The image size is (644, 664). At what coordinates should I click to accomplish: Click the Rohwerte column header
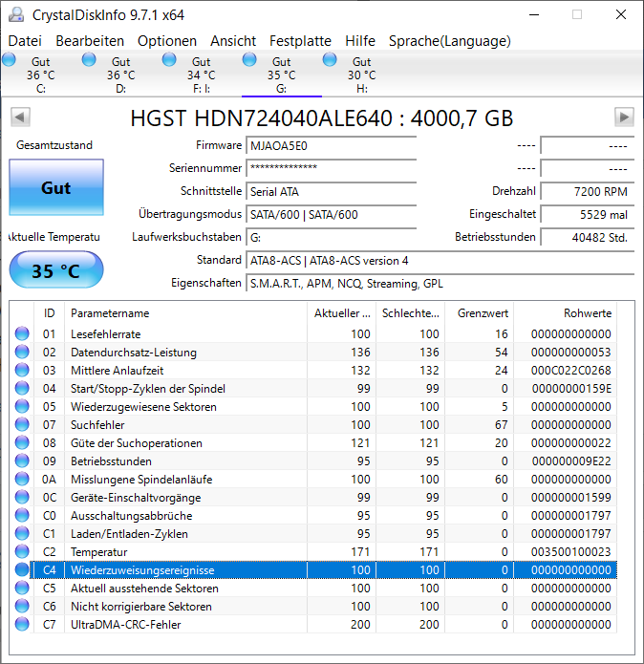click(566, 313)
